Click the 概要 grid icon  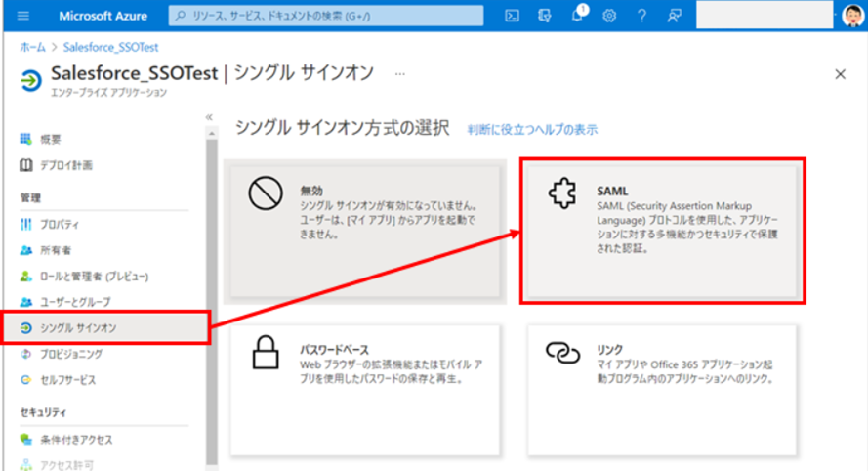(x=26, y=139)
